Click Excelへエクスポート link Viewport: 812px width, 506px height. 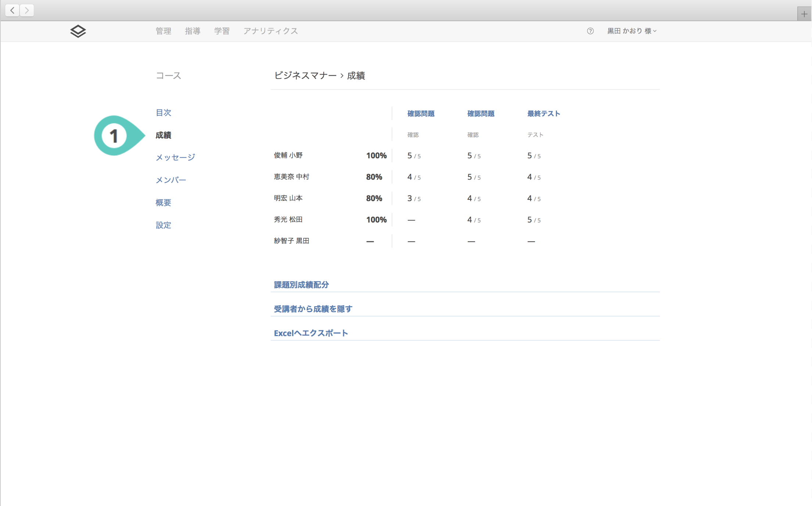311,333
